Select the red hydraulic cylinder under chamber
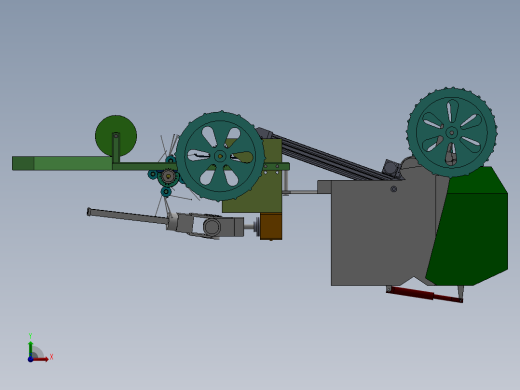Viewport: 520px width, 390px height. point(424,295)
